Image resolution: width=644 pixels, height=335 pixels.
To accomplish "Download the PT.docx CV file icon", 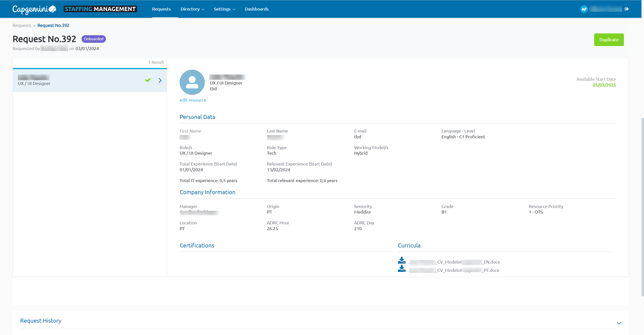I will point(401,269).
